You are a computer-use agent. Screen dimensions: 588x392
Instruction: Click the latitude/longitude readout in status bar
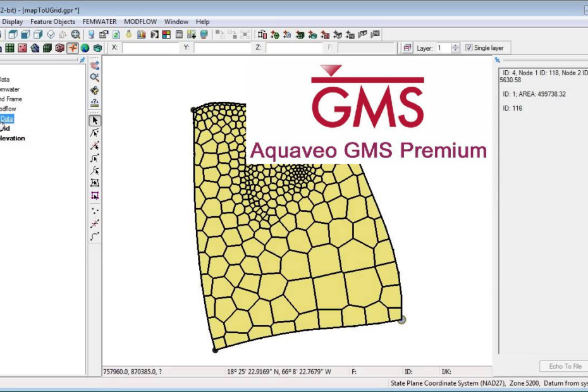[x=279, y=372]
